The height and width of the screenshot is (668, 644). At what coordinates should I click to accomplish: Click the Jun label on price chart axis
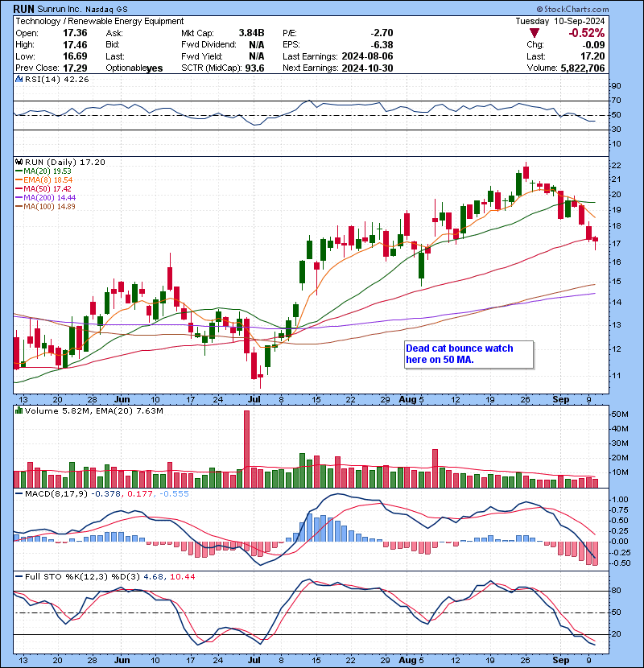[x=122, y=399]
